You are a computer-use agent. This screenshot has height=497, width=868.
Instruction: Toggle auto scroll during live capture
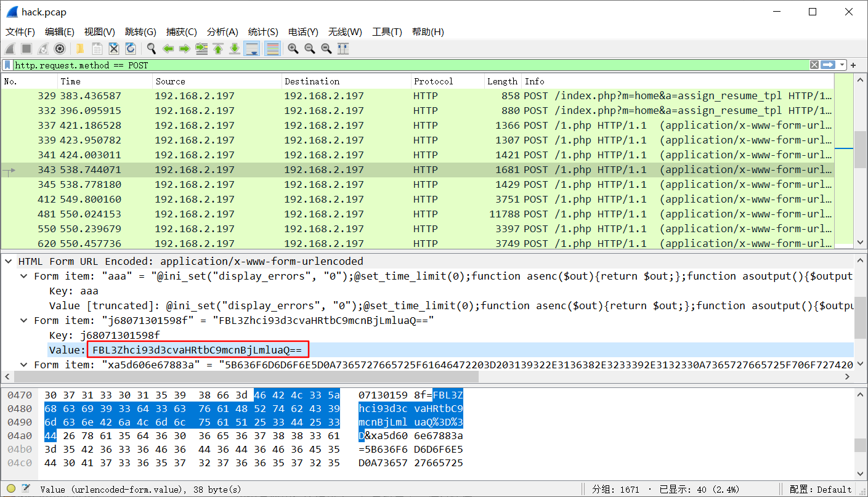(251, 49)
